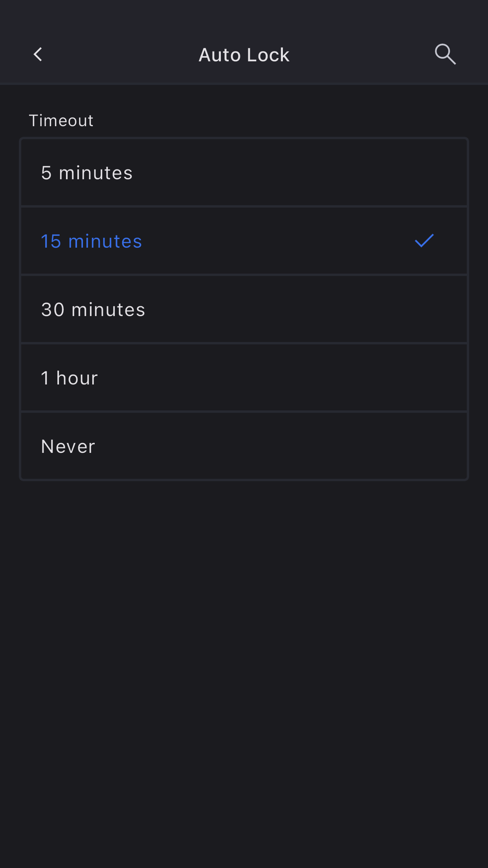Open search via magnifying glass icon
This screenshot has width=488, height=868.
(x=445, y=54)
